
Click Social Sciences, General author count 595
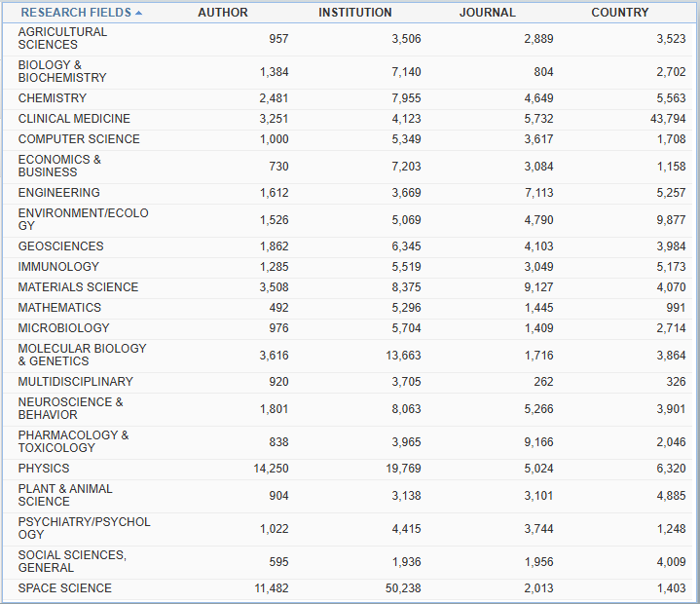tap(279, 562)
